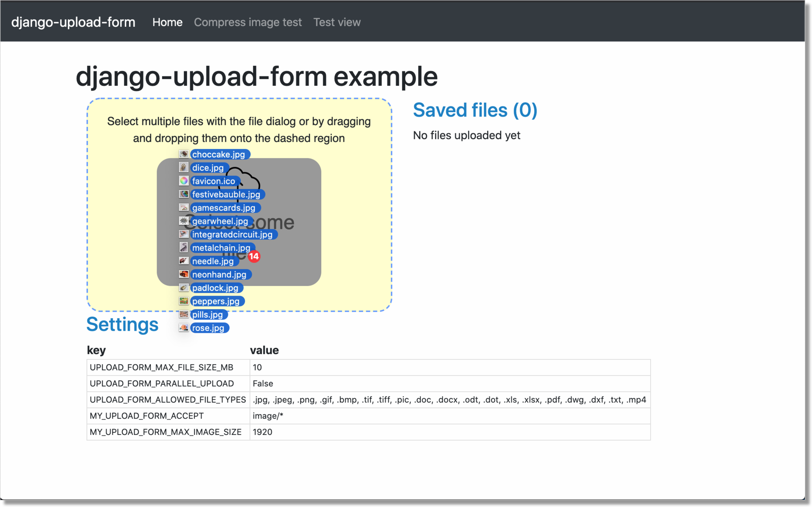
Task: Click the festivebauble.jpg thumbnail icon
Action: [184, 194]
